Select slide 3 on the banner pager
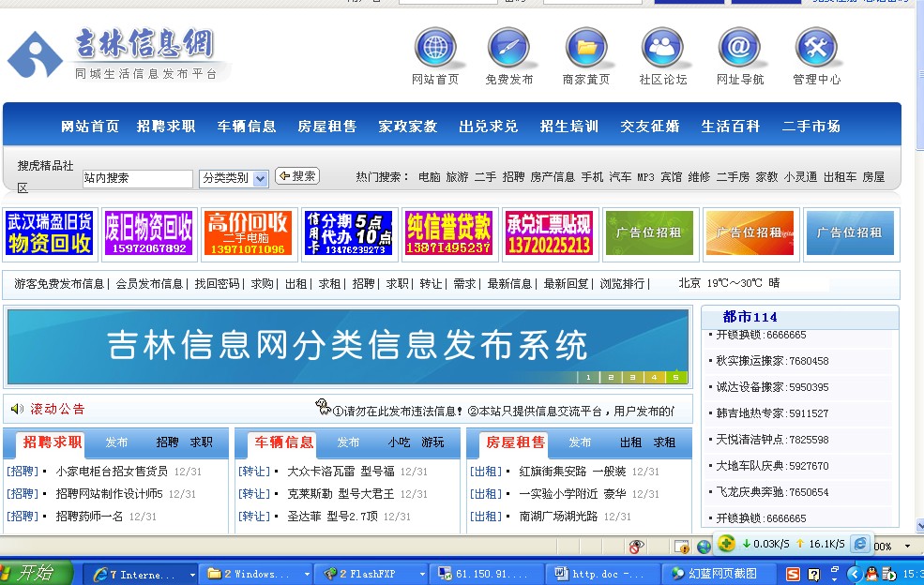This screenshot has height=585, width=924. click(x=630, y=378)
